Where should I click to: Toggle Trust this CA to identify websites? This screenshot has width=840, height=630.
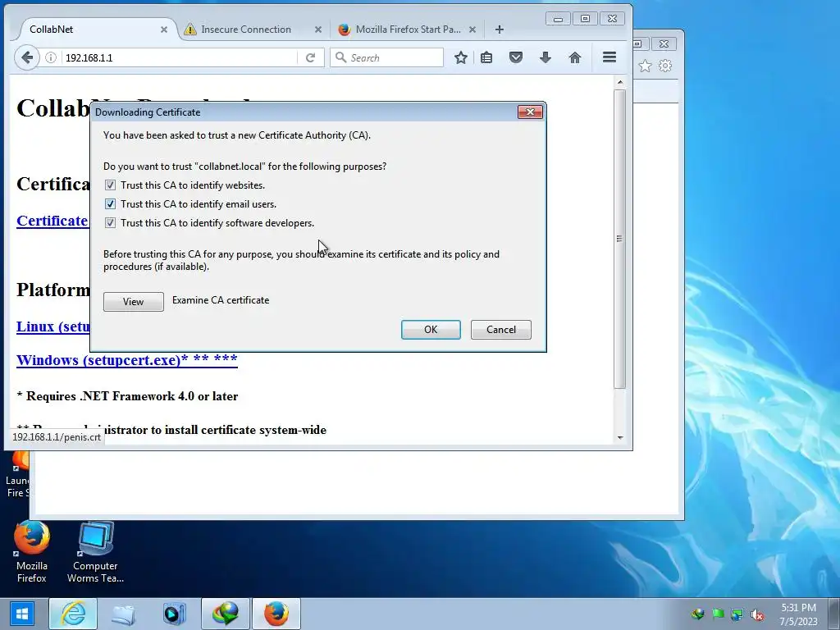(x=111, y=185)
